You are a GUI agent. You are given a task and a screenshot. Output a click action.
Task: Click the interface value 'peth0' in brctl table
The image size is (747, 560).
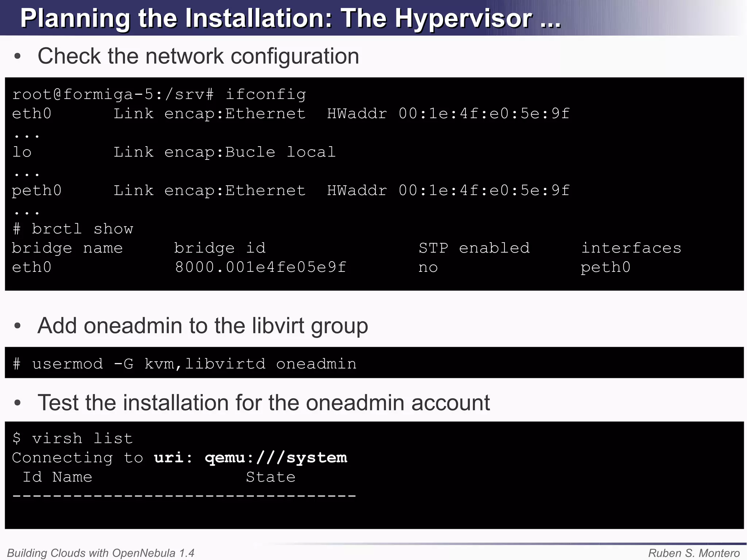coord(605,267)
